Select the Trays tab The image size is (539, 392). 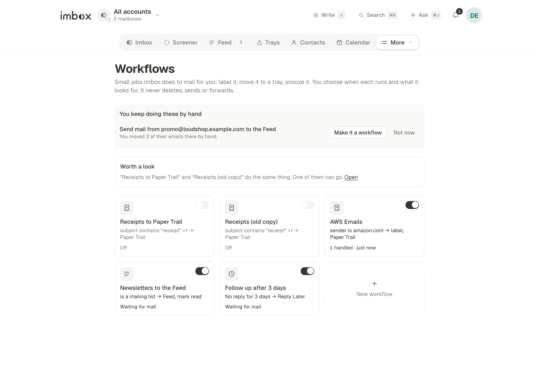pyautogui.click(x=268, y=42)
